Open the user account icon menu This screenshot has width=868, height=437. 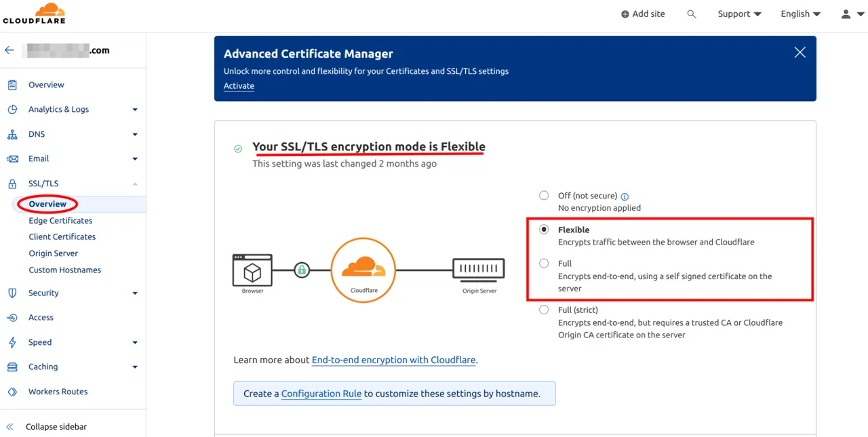coord(846,14)
